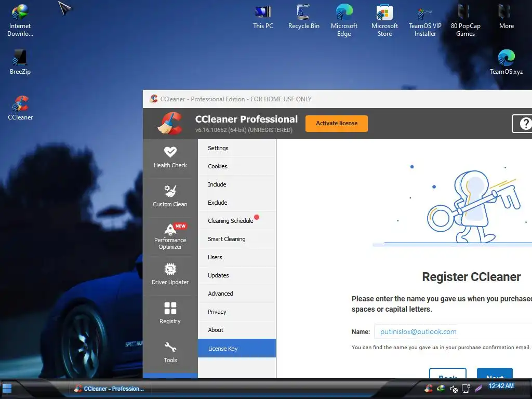Open the Recycle Bin icon

click(303, 17)
